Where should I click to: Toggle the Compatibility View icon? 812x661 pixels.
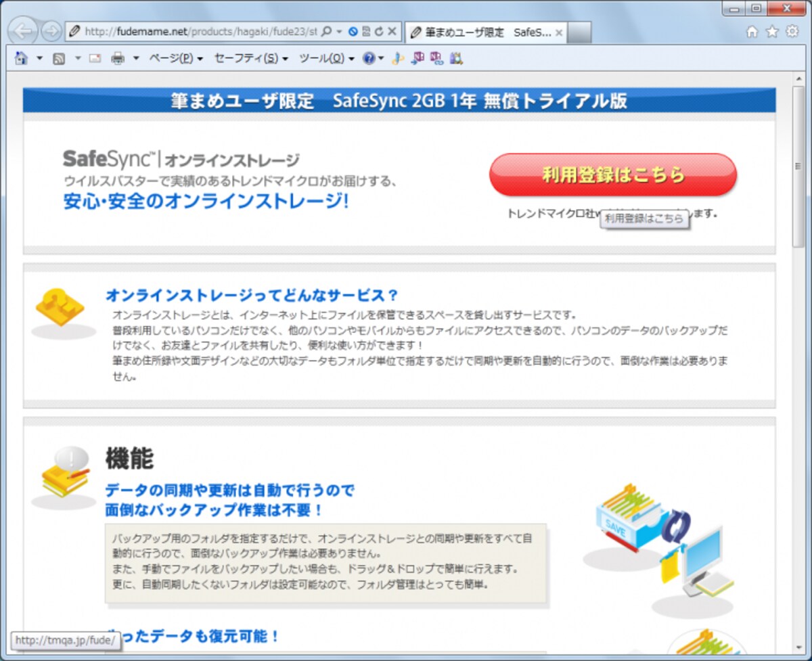pos(366,32)
